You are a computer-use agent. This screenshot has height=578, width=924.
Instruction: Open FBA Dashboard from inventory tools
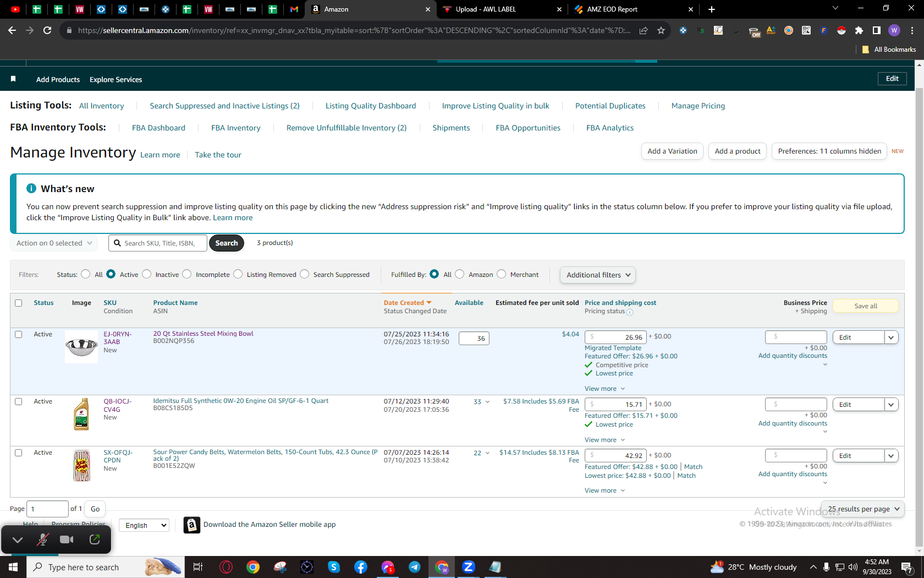158,128
